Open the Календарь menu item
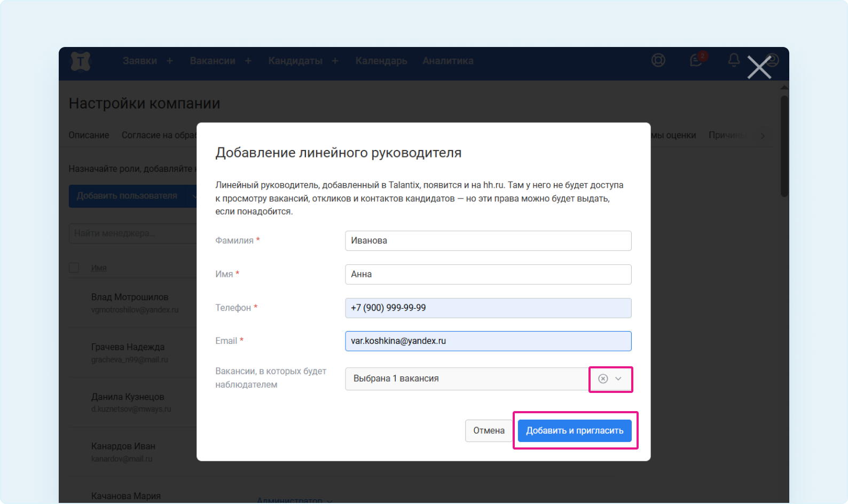 381,61
